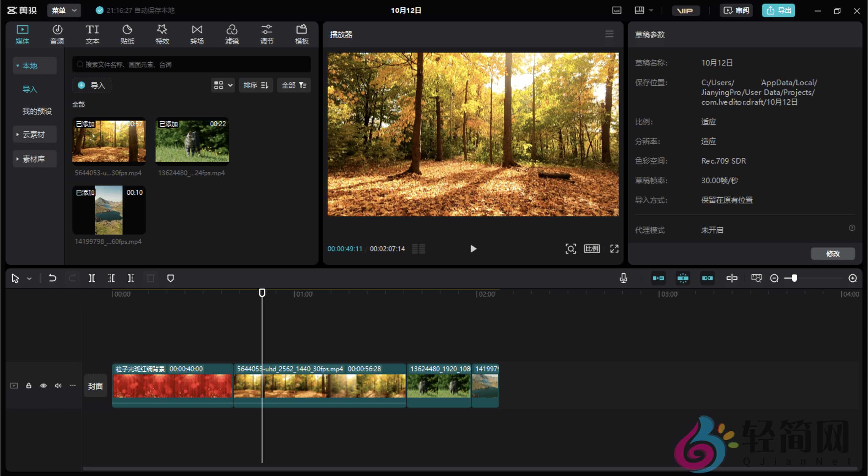Open fullscreen preview in player

(x=614, y=249)
